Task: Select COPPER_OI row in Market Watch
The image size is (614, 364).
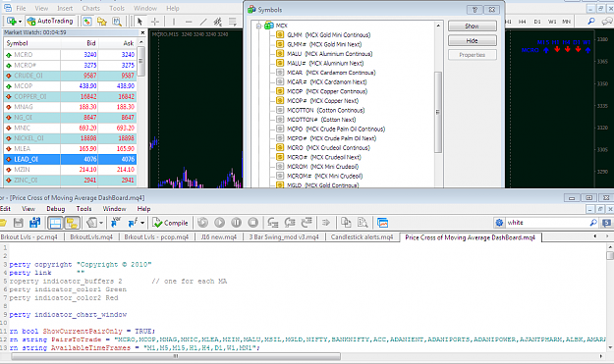Action: [x=71, y=96]
